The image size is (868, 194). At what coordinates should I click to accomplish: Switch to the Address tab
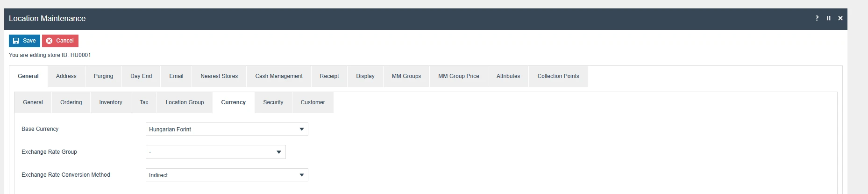66,76
